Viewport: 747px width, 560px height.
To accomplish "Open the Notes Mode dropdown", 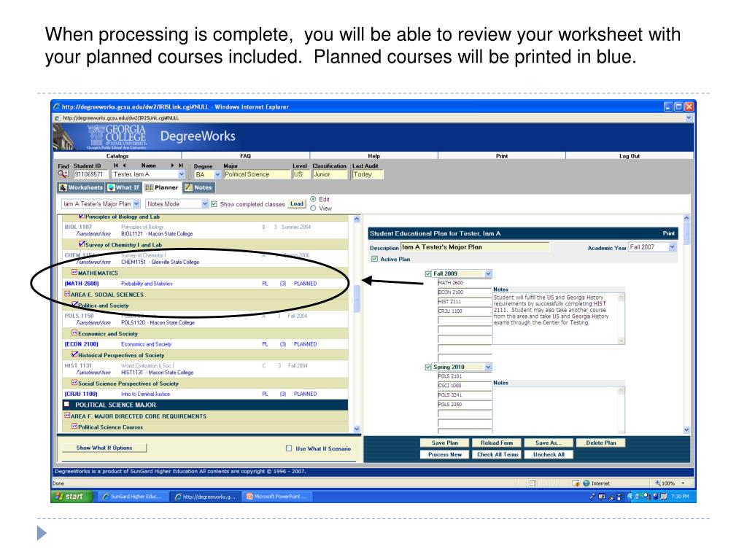I will pyautogui.click(x=205, y=204).
